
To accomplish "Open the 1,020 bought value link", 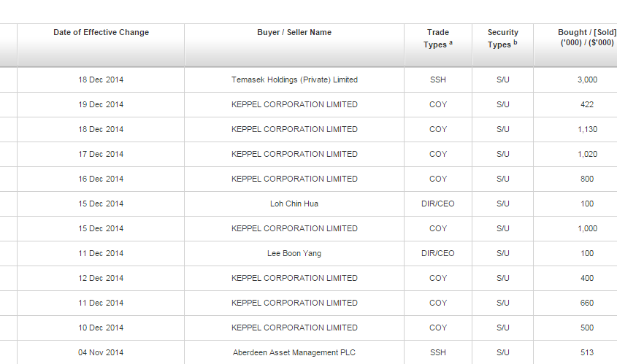I will click(x=587, y=154).
